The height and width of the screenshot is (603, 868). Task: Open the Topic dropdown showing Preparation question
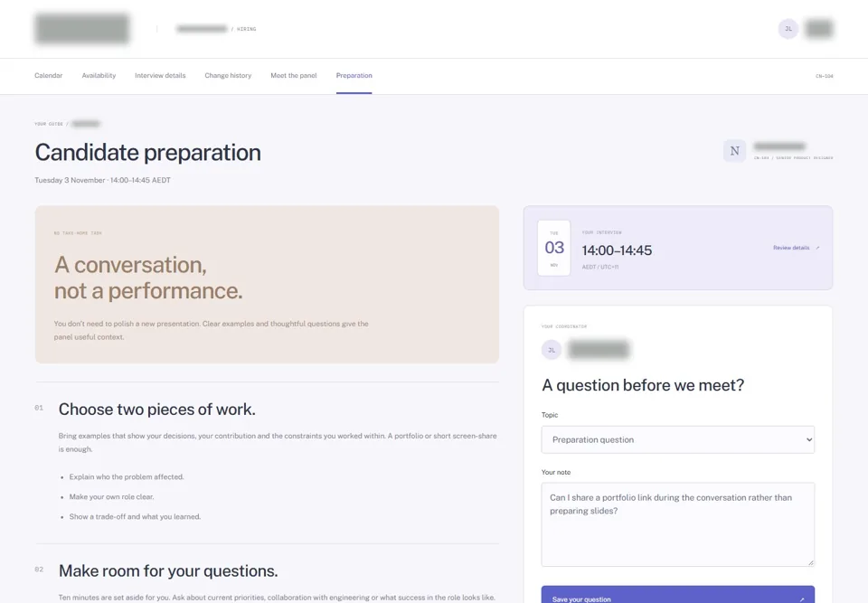point(677,439)
